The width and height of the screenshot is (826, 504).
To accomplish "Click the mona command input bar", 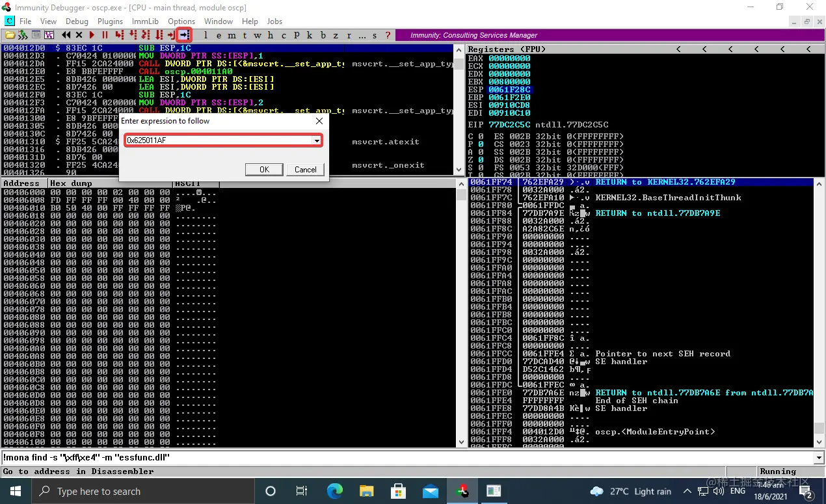I will (x=407, y=458).
